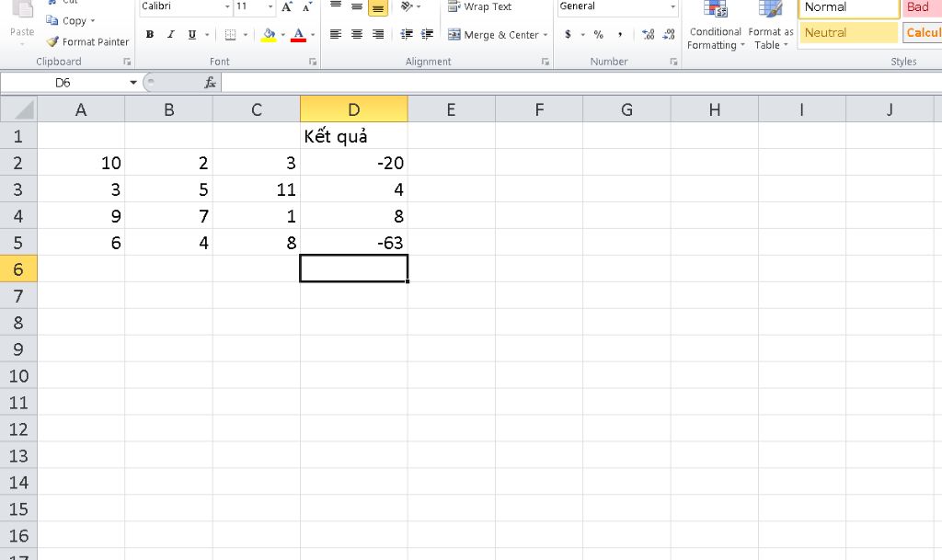Viewport: 942px width, 560px height.
Task: Select cell D5 containing -63
Action: [354, 243]
